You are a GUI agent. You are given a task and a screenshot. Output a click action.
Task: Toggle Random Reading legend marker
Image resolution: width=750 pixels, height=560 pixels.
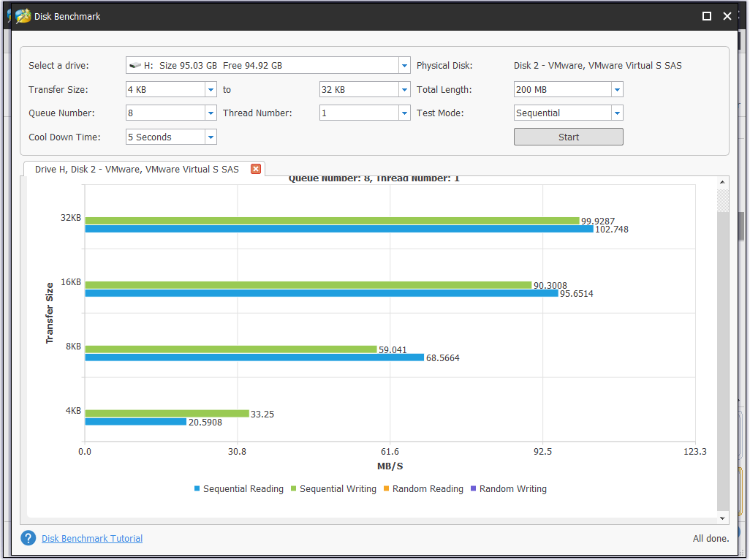click(x=387, y=489)
